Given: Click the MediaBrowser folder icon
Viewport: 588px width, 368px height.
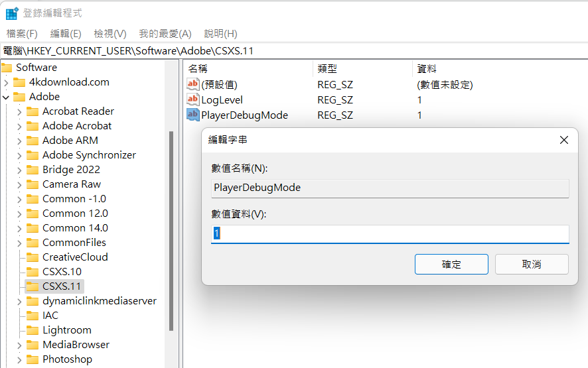Looking at the screenshot, I should coord(33,345).
